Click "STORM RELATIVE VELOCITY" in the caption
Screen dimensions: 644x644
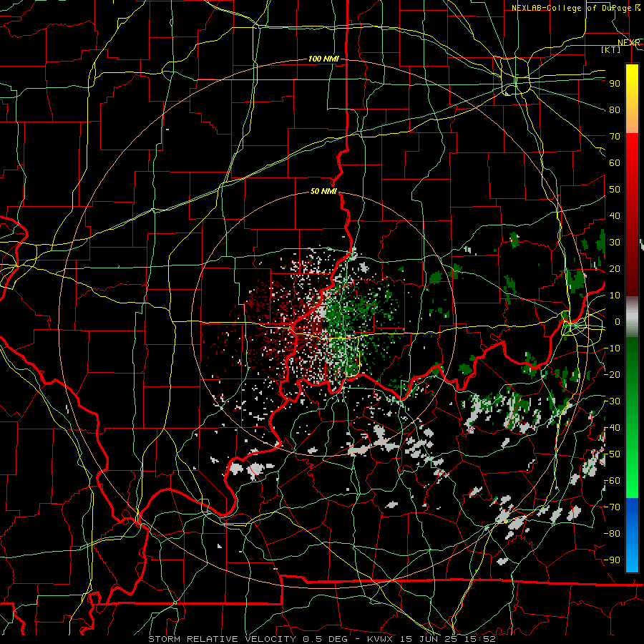pyautogui.click(x=224, y=639)
